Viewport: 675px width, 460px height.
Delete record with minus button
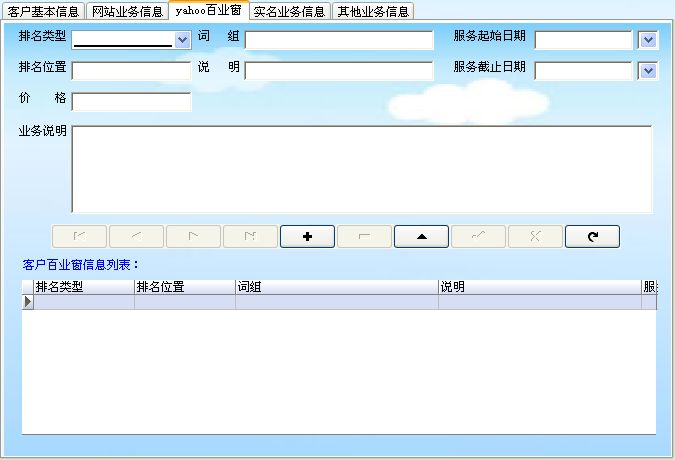click(x=364, y=236)
